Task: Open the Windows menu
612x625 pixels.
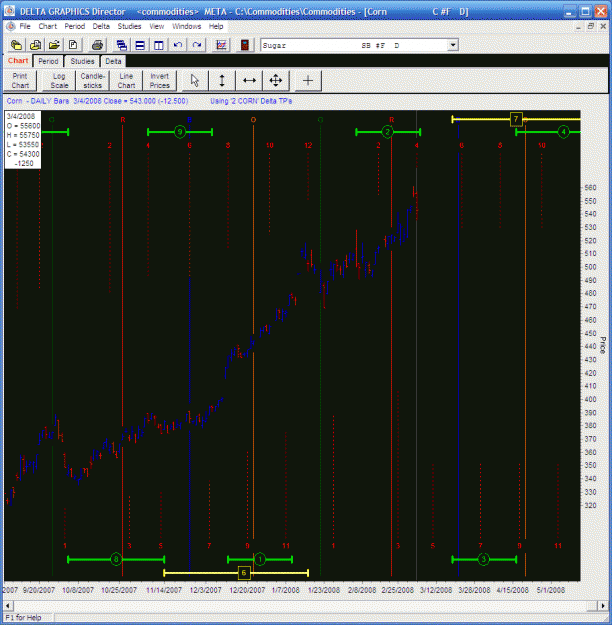Action: pos(187,26)
